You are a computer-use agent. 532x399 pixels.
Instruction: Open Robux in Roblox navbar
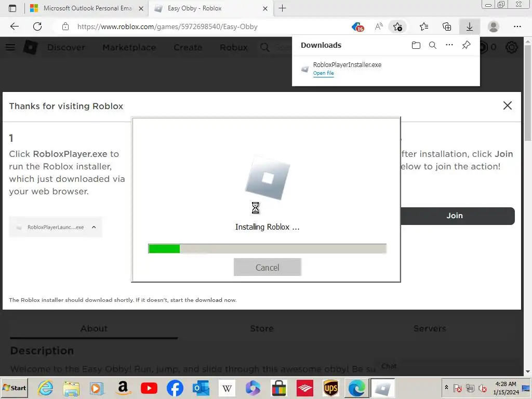click(x=233, y=47)
